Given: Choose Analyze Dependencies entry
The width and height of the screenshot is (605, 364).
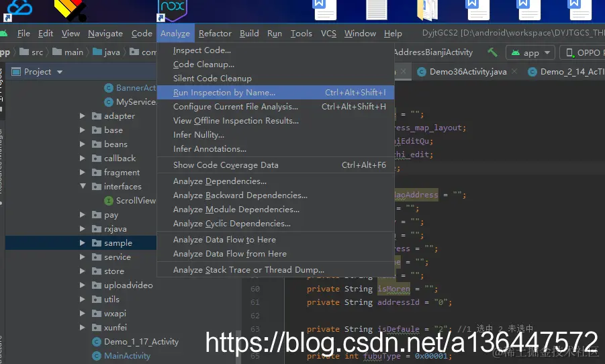Looking at the screenshot, I should click(275, 181).
